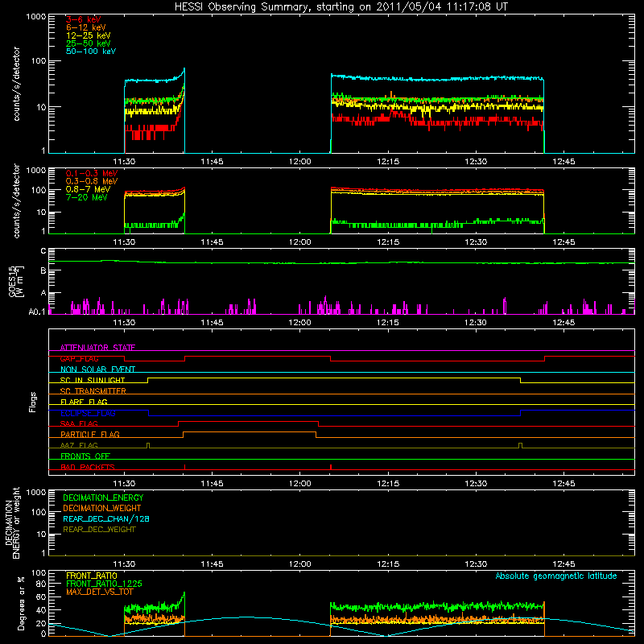Click the DECIMATION_ENERGY legend entry

103,497
